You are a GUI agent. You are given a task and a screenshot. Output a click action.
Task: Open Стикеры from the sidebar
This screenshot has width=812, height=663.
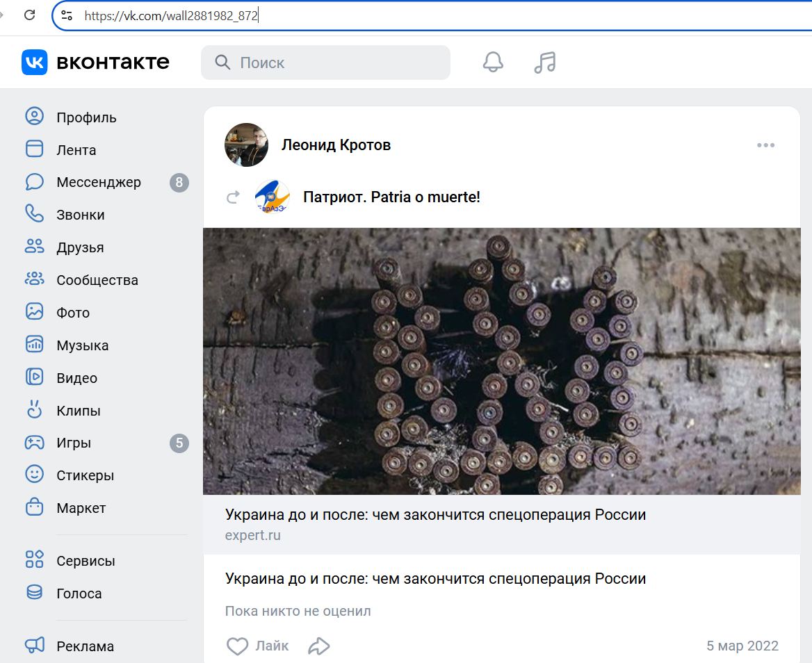pyautogui.click(x=83, y=475)
